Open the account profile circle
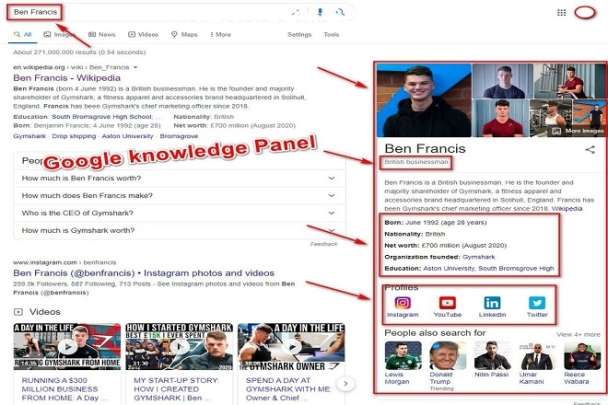 click(x=585, y=13)
